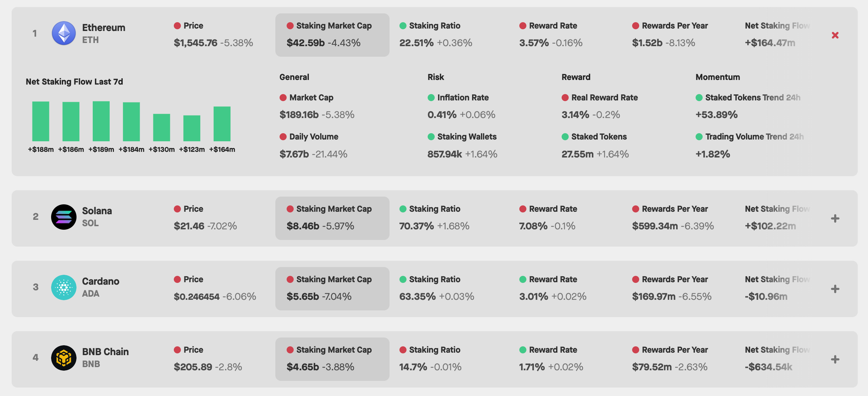Expand the Solana row details

tap(835, 218)
